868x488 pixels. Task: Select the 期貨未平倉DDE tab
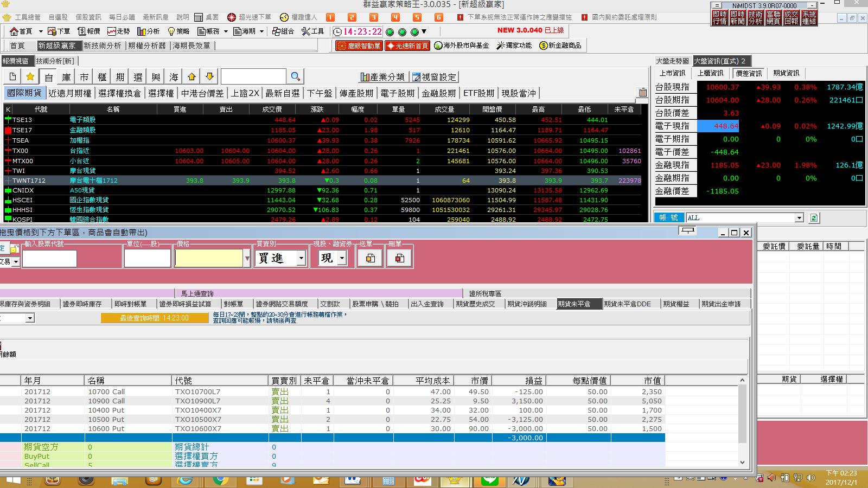tap(627, 304)
